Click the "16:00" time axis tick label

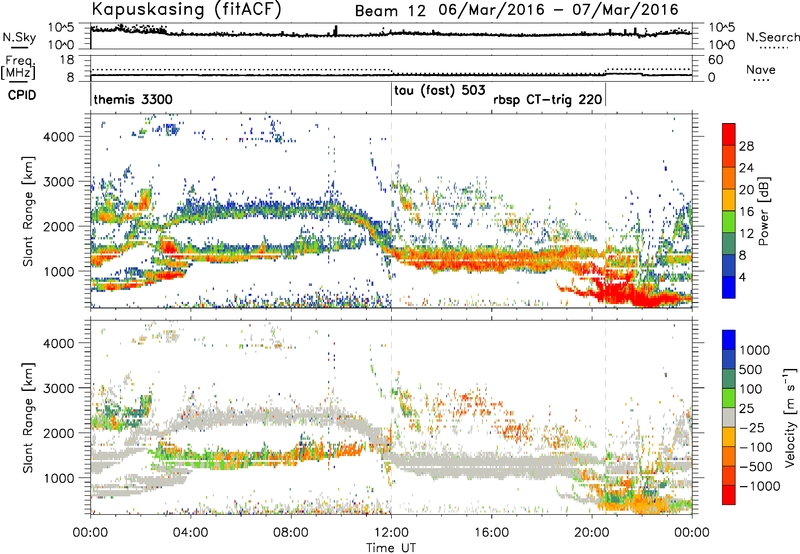[x=491, y=533]
